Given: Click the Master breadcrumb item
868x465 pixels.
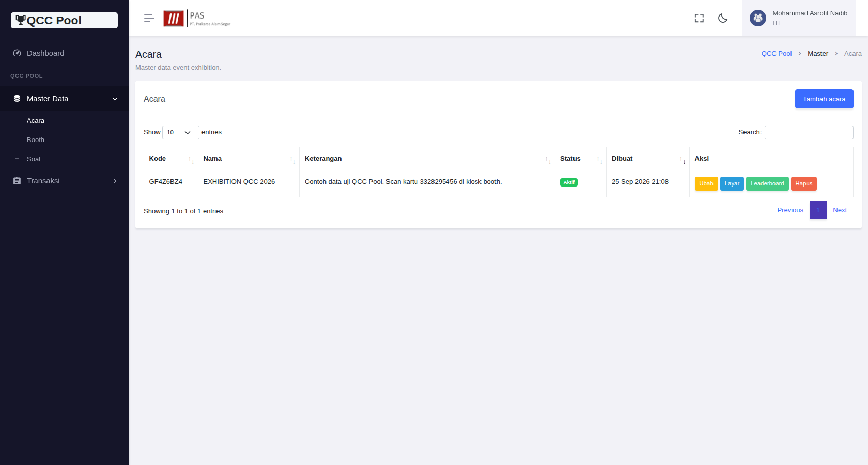Looking at the screenshot, I should pyautogui.click(x=818, y=54).
